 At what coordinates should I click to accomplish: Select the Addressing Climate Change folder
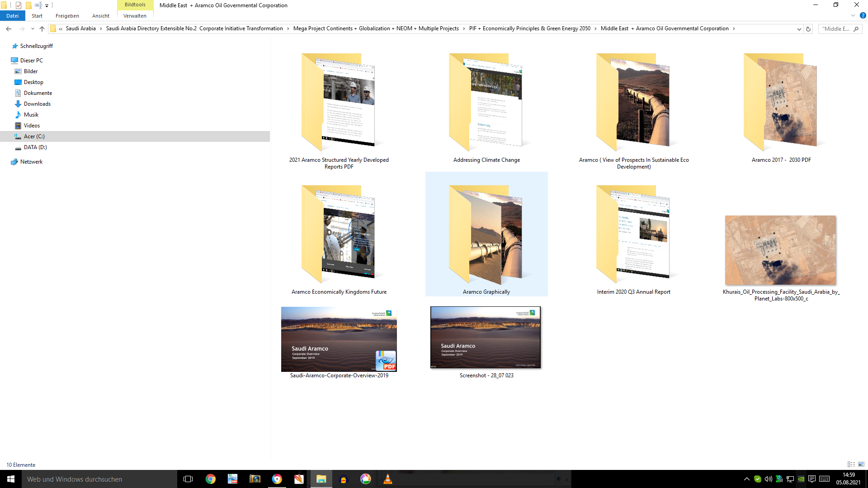(486, 108)
